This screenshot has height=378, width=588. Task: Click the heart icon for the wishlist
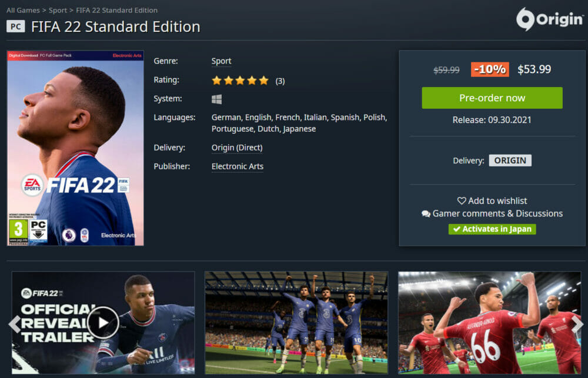coord(462,201)
